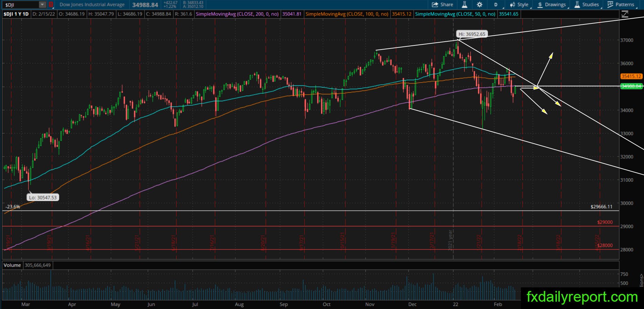The width and height of the screenshot is (644, 309).
Task: Open the Drawings menu
Action: click(x=551, y=4)
